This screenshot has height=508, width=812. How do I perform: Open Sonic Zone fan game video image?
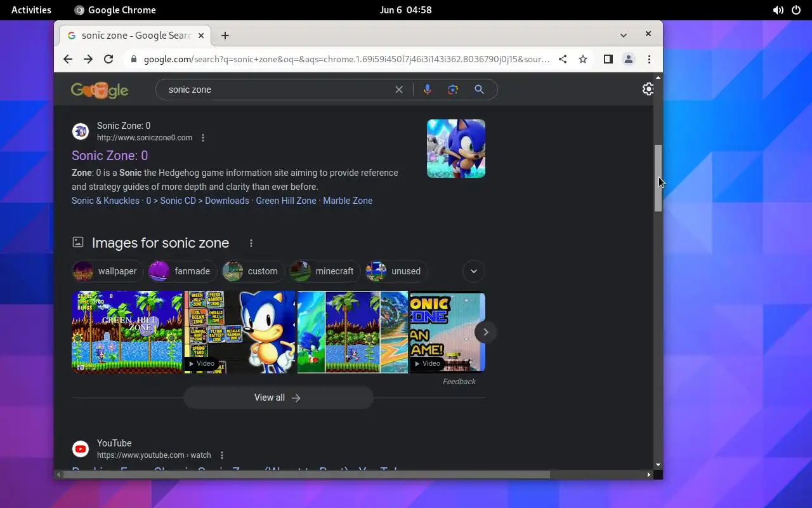(447, 332)
